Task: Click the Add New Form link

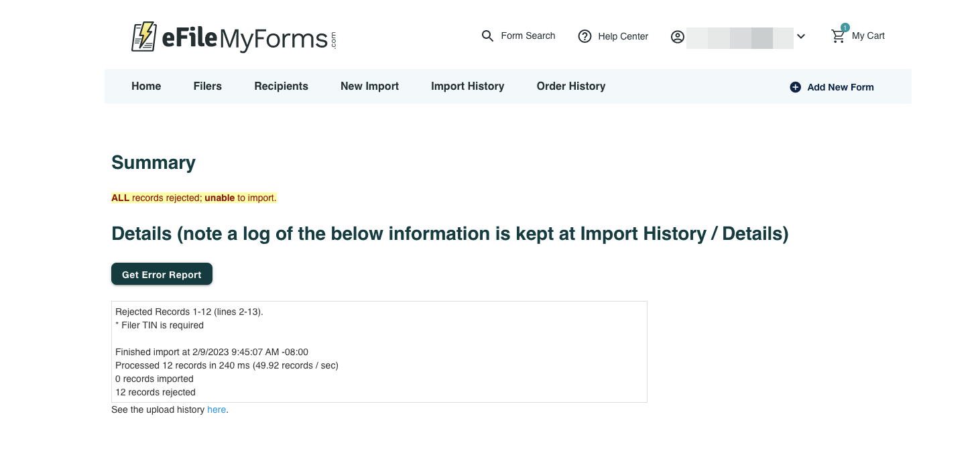Action: point(841,87)
